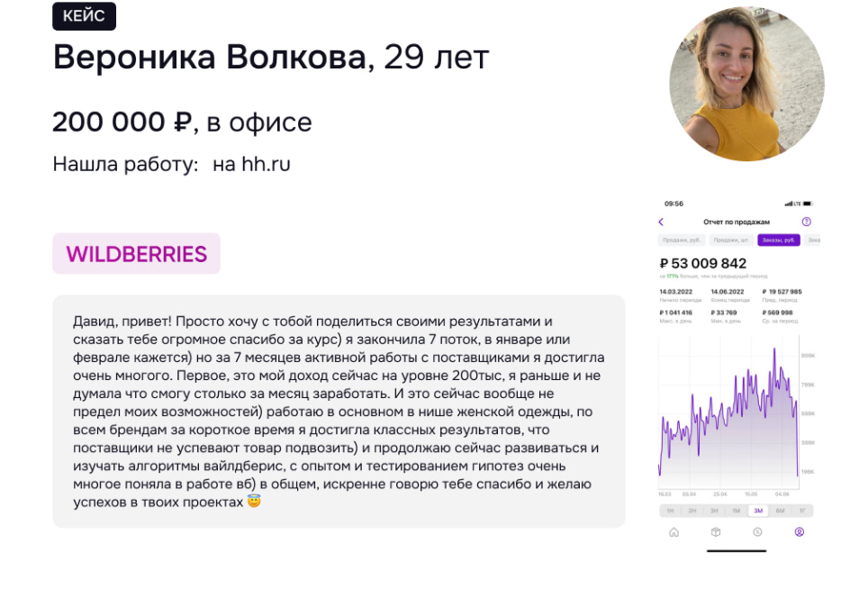868x590 pixels.
Task: Open the profile icon in bottom bar
Action: 799,532
